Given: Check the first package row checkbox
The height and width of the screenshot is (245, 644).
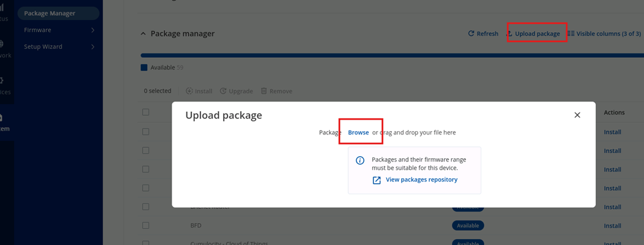Looking at the screenshot, I should click(146, 132).
